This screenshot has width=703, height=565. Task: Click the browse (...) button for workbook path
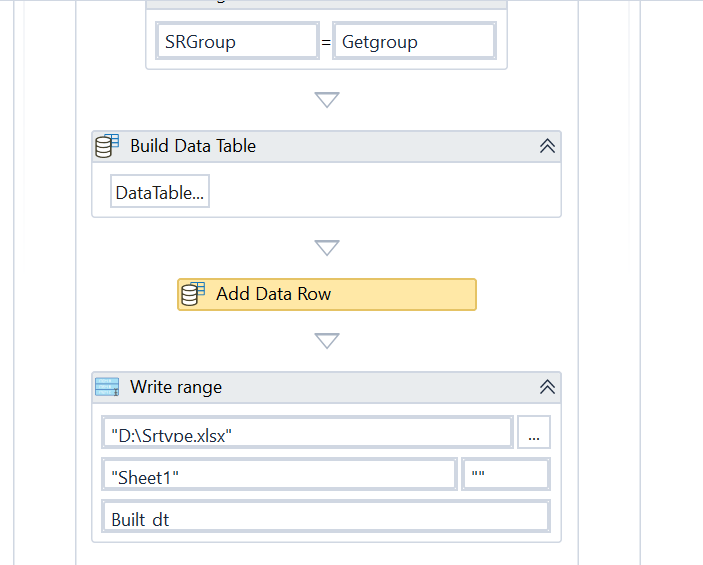point(534,433)
